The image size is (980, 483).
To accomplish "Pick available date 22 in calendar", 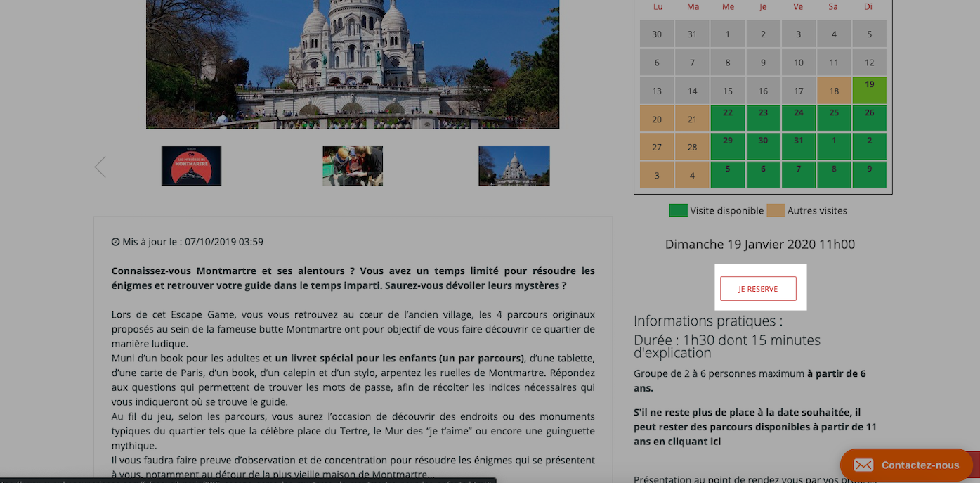I will 728,118.
